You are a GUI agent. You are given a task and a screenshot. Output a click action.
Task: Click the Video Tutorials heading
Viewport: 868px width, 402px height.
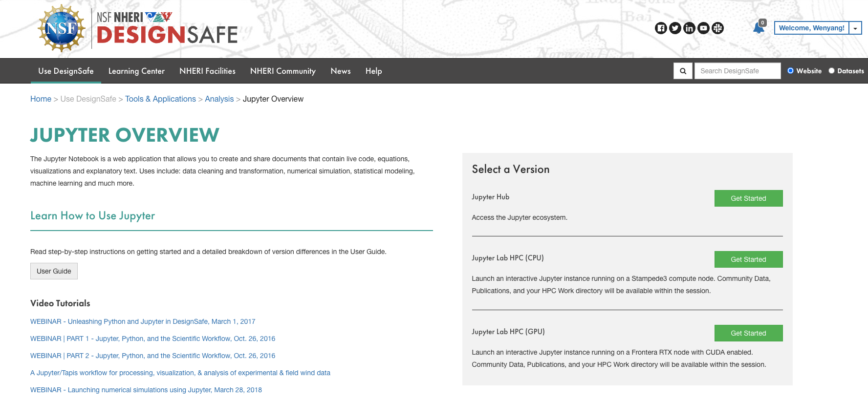pos(60,303)
